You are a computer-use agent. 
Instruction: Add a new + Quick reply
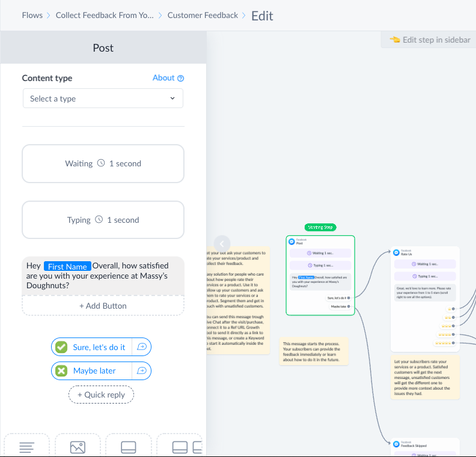tap(101, 395)
